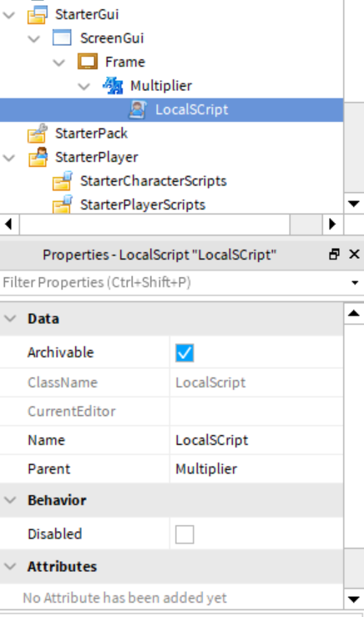The width and height of the screenshot is (364, 617).
Task: Click the LocalSCript script icon
Action: coord(138,109)
